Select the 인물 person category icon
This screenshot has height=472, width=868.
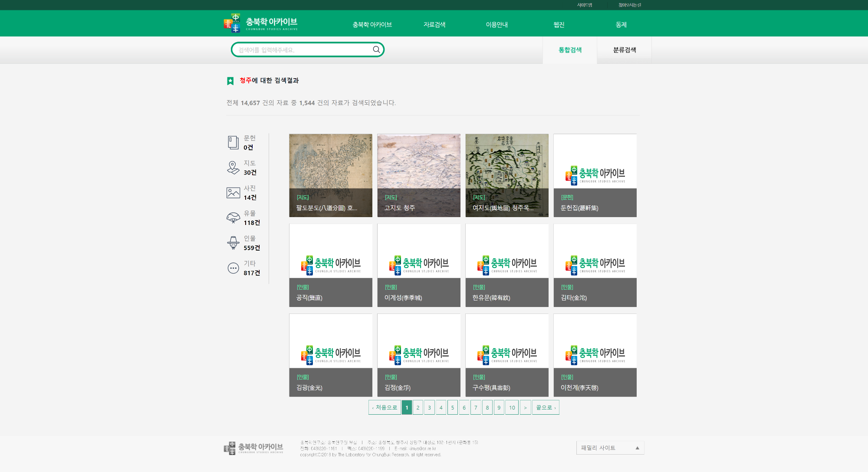[x=233, y=243]
